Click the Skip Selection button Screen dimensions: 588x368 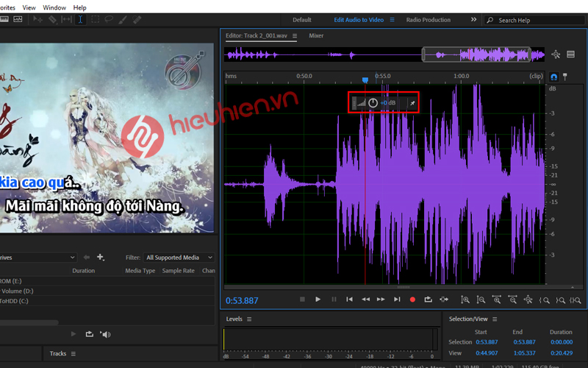pyautogui.click(x=443, y=300)
